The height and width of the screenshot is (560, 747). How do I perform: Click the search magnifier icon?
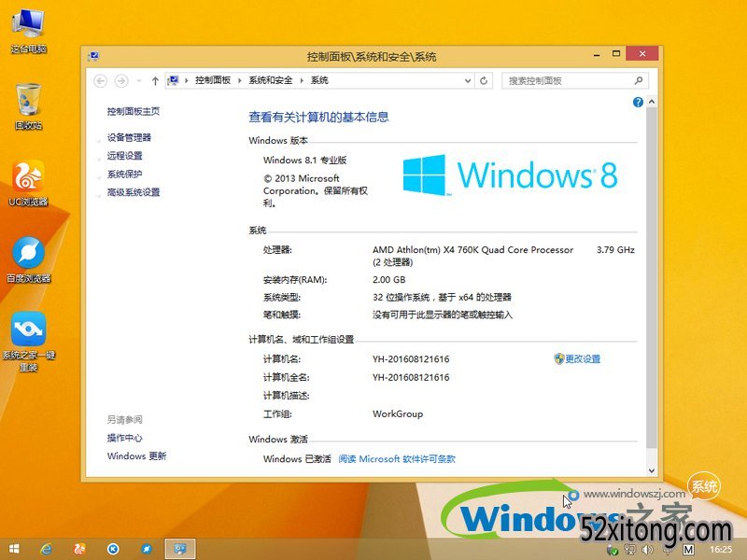639,80
